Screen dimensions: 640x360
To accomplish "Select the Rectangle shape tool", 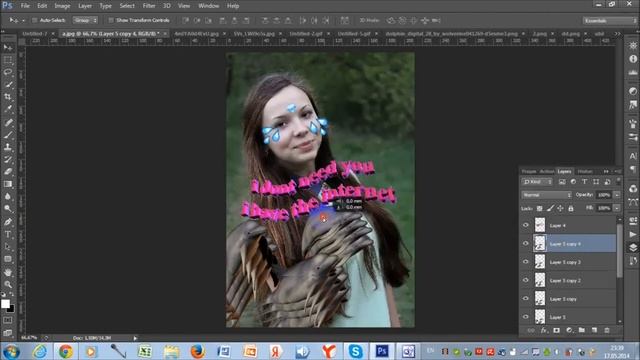I will tap(8, 259).
